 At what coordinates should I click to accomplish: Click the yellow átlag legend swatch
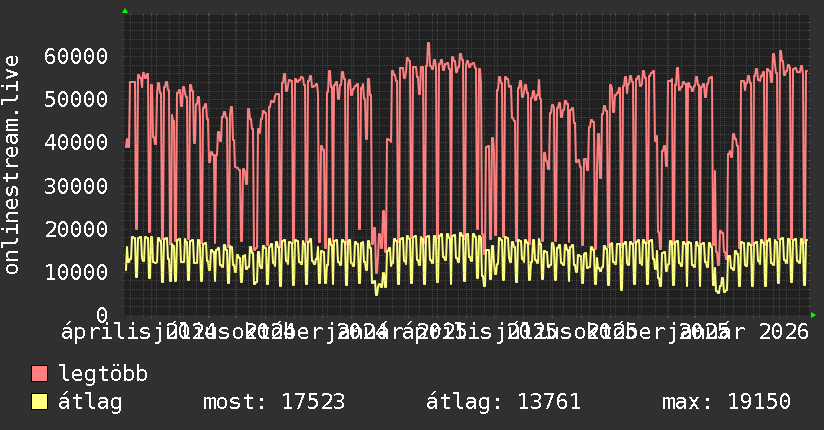coord(39,402)
